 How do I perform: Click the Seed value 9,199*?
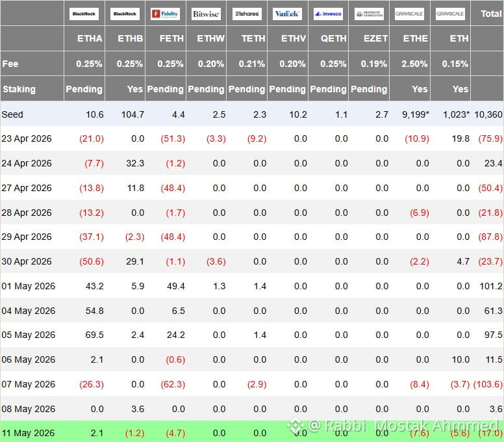[416, 114]
